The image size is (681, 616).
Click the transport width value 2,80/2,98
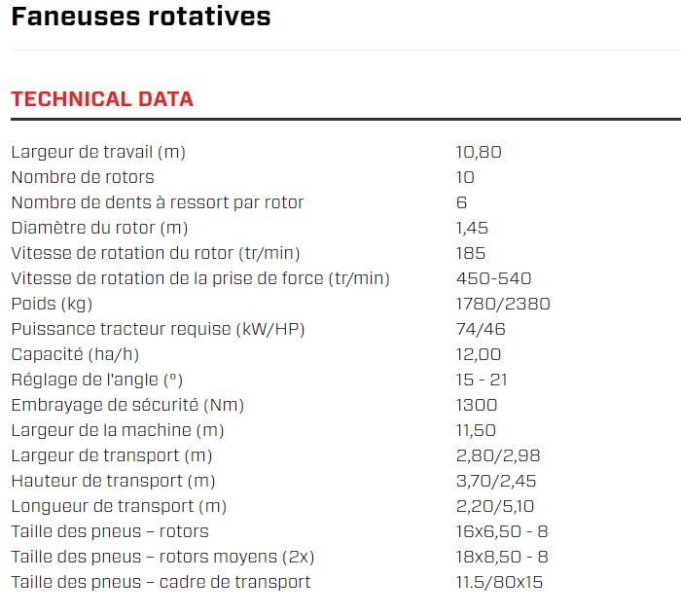pos(497,455)
